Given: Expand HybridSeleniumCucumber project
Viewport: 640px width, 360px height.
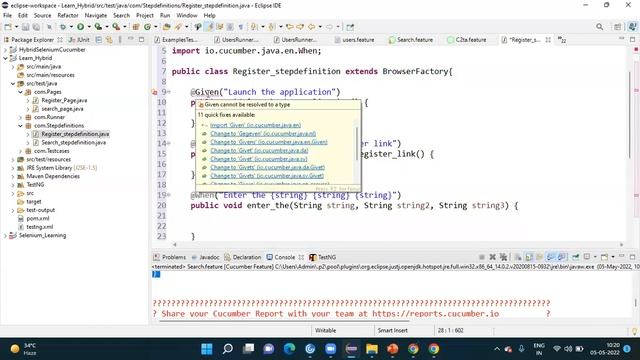Looking at the screenshot, I should click(5, 50).
